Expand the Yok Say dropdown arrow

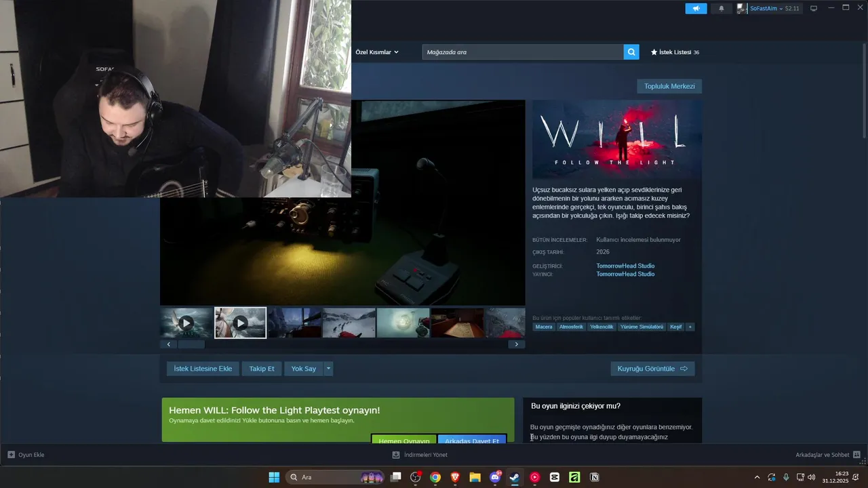328,369
